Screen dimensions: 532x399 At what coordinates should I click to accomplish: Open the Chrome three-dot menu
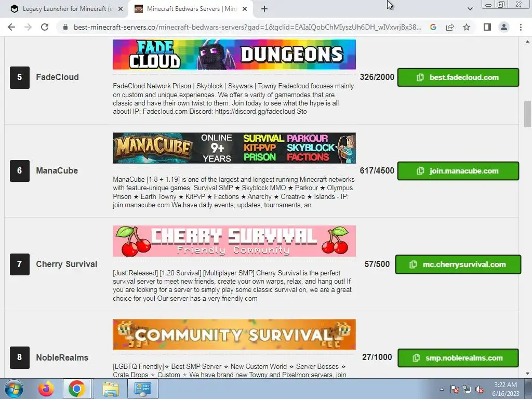pyautogui.click(x=521, y=27)
